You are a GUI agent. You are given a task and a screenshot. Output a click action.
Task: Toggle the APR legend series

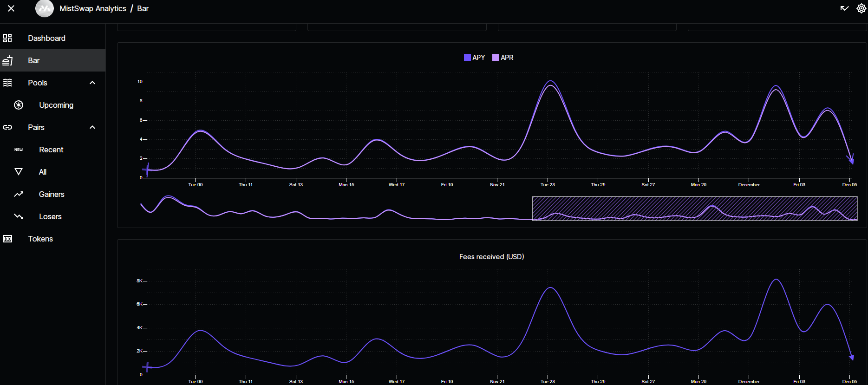[503, 58]
